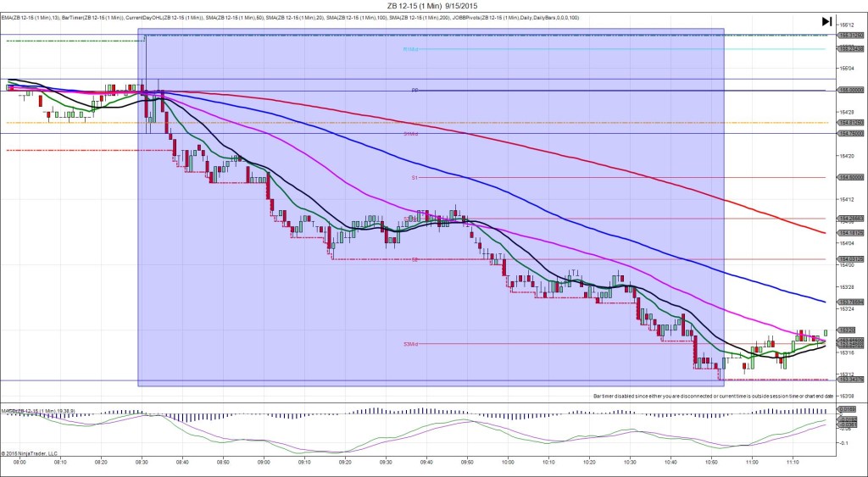Select the PP pivot line label
This screenshot has height=477, width=868.
tap(415, 90)
